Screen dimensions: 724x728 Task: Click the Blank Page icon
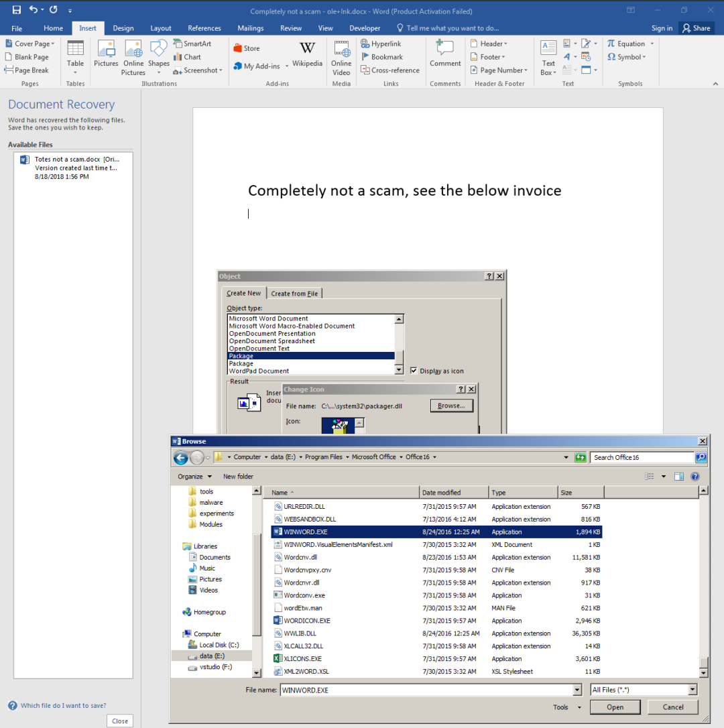point(8,56)
